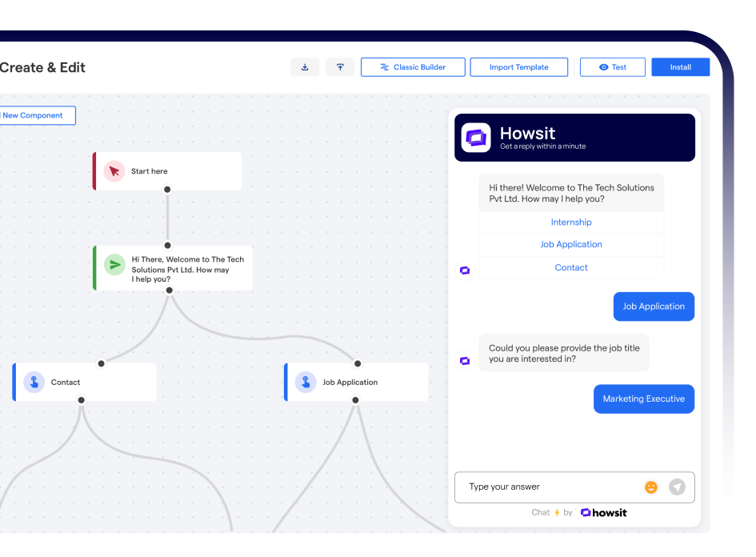Click the Marketing Executive reply bubble
The height and width of the screenshot is (557, 756).
(x=644, y=399)
